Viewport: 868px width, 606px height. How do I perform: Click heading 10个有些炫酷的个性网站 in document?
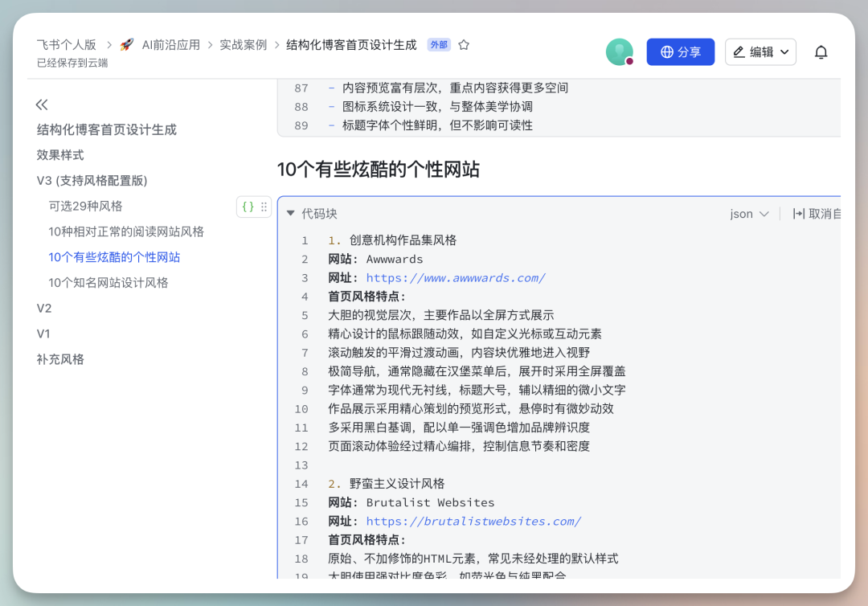(x=378, y=170)
